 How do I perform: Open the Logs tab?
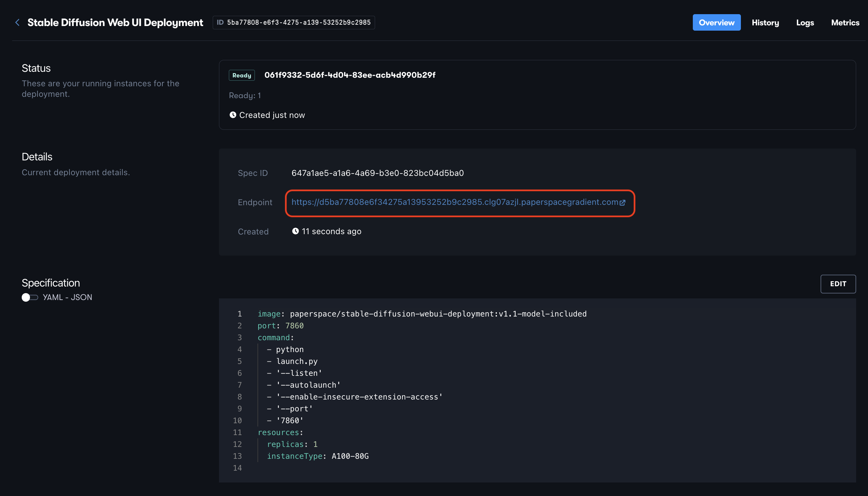[x=805, y=22]
